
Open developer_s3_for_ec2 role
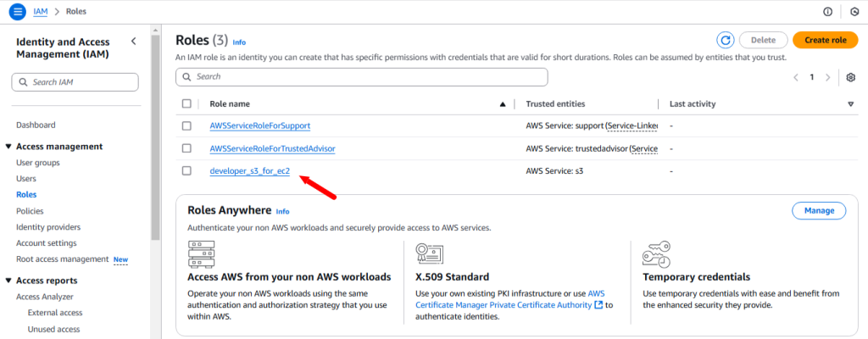(250, 171)
